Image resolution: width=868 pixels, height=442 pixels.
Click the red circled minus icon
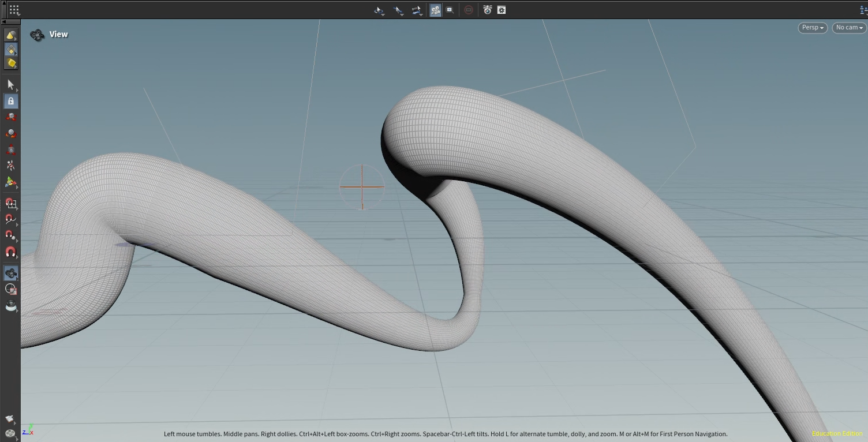pyautogui.click(x=469, y=10)
